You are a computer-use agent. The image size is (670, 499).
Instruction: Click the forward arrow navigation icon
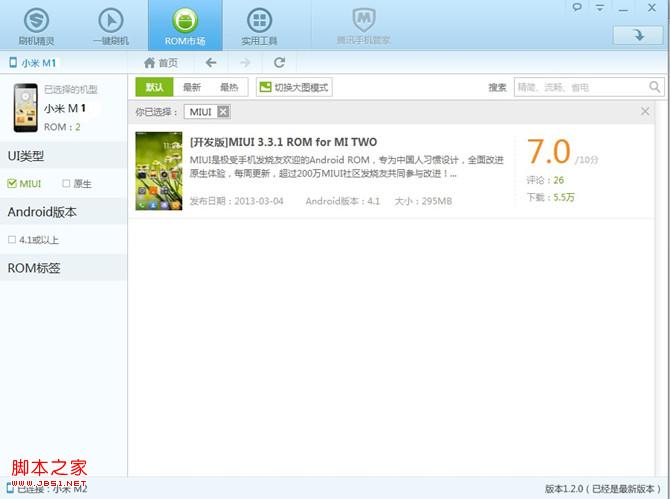tap(245, 63)
